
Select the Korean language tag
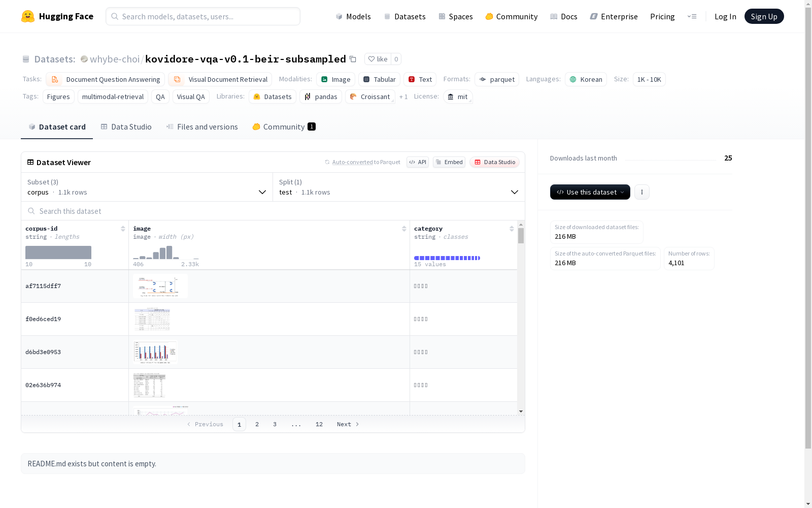(x=586, y=79)
